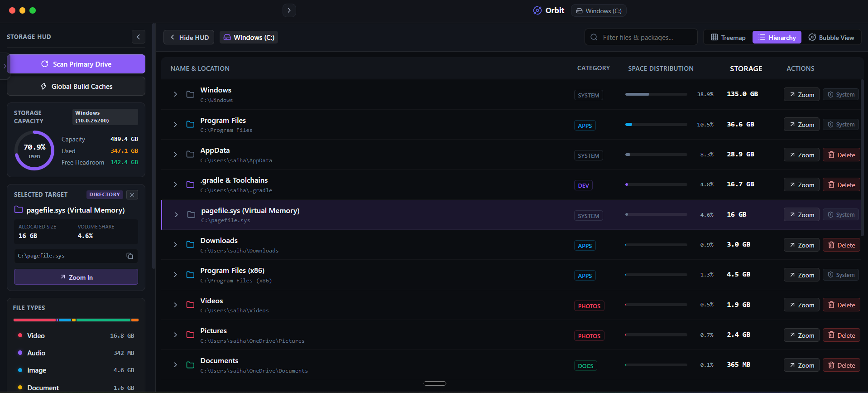Click the small handle arrow at left edge
The height and width of the screenshot is (393, 868).
tap(5, 66)
